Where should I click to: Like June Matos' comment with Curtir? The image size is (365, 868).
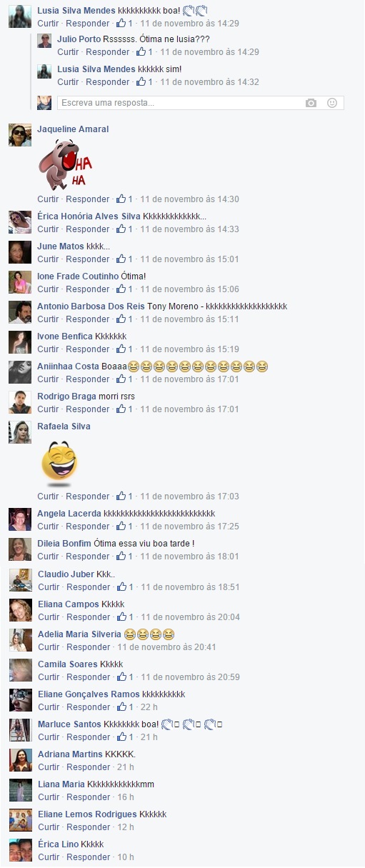point(48,259)
